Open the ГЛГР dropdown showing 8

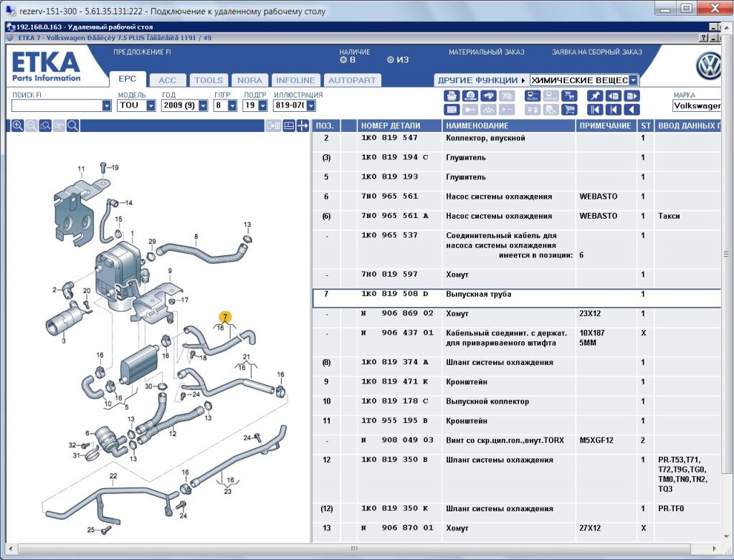(233, 106)
